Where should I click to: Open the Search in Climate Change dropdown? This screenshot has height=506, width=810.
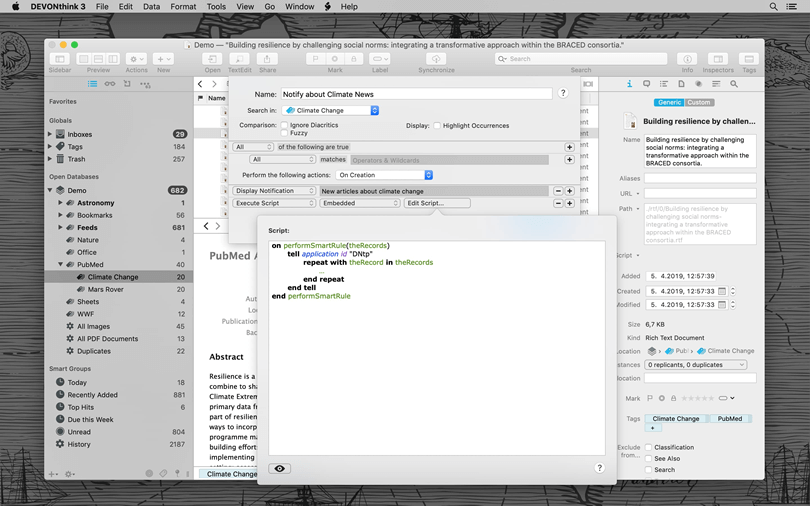[x=330, y=110]
